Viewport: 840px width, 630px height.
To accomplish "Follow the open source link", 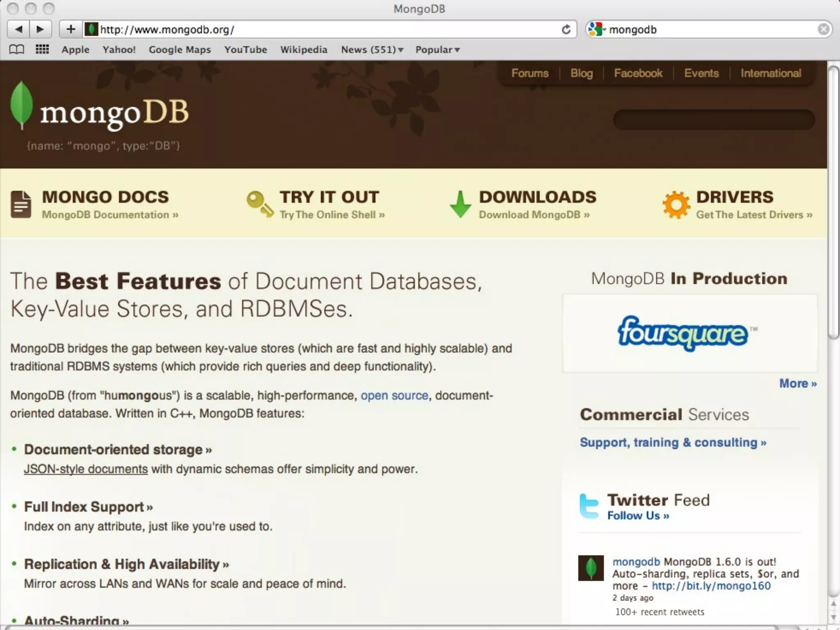I will tap(394, 395).
